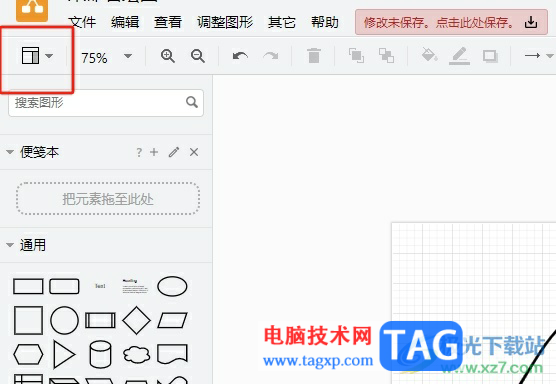This screenshot has height=384, width=556.
Task: Select the rounded rectangle shape
Action: (x=64, y=286)
